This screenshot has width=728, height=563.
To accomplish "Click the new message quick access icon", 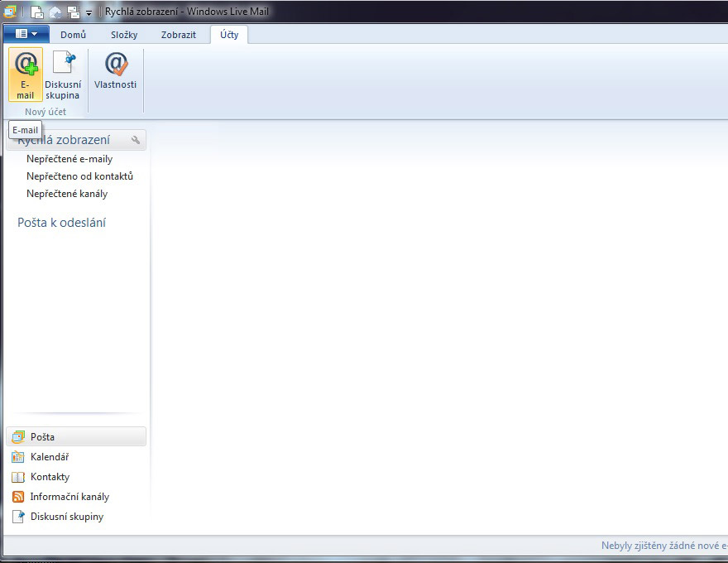I will pyautogui.click(x=37, y=12).
